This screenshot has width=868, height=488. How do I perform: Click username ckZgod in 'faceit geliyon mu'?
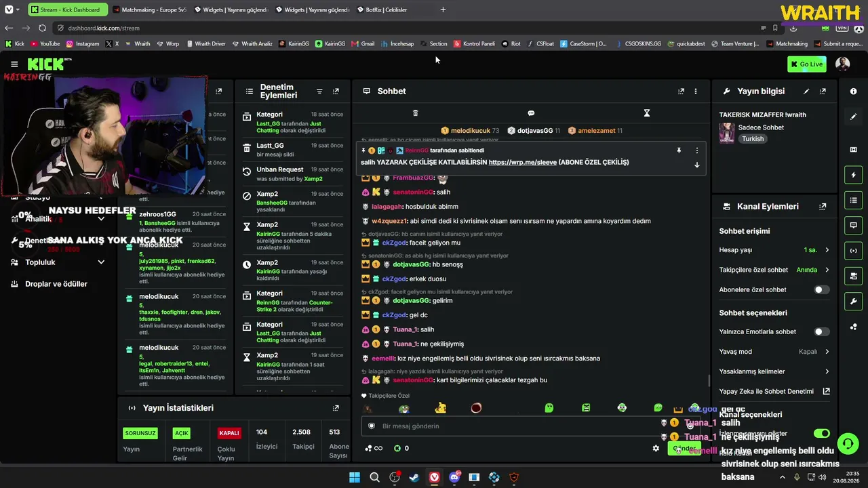[394, 243]
